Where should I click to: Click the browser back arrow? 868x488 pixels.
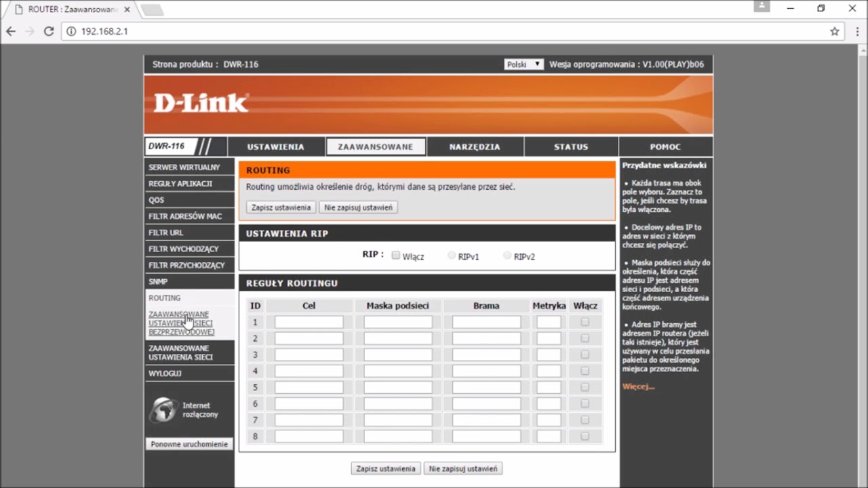pyautogui.click(x=11, y=31)
